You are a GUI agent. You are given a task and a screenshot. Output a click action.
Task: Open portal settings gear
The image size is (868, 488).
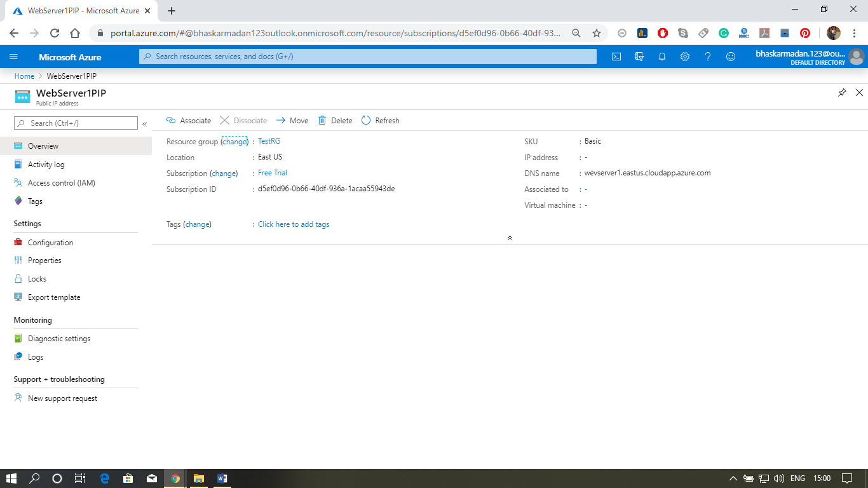(685, 57)
